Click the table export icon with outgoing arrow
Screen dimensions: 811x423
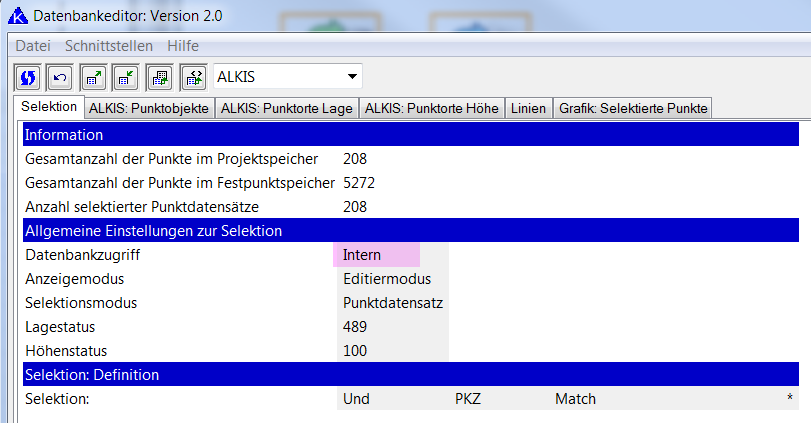pyautogui.click(x=94, y=77)
